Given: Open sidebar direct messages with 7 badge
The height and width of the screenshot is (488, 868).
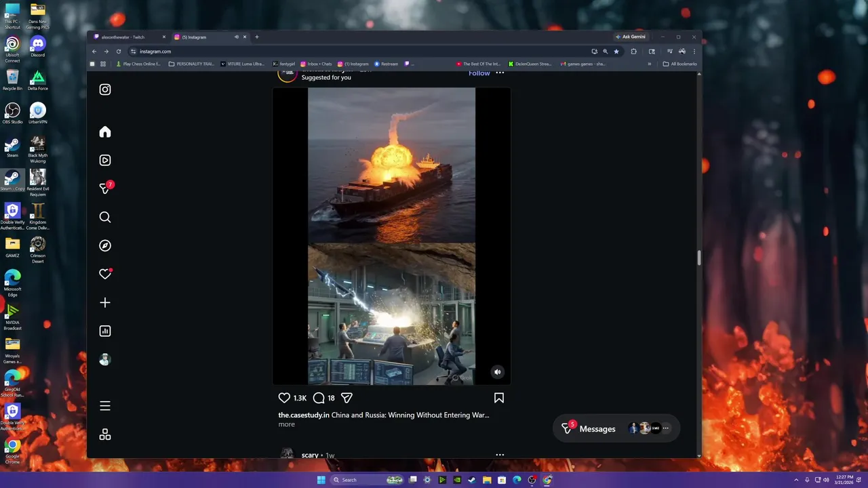Looking at the screenshot, I should tap(105, 188).
